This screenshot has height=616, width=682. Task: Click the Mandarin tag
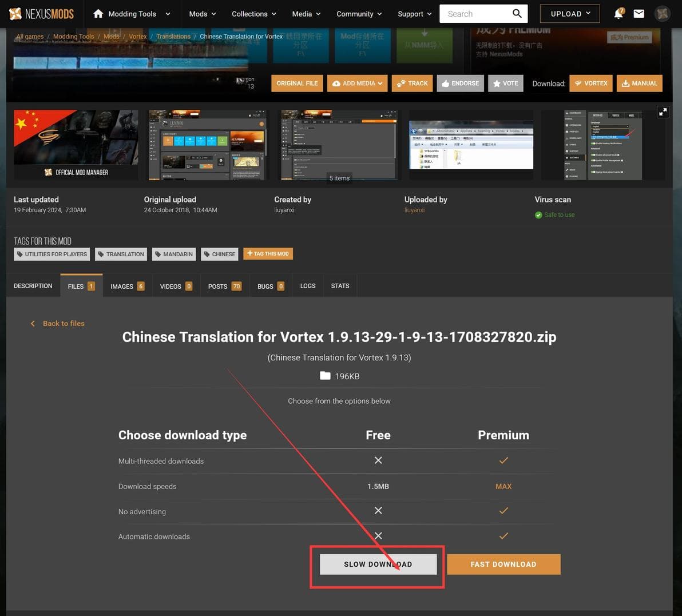174,254
